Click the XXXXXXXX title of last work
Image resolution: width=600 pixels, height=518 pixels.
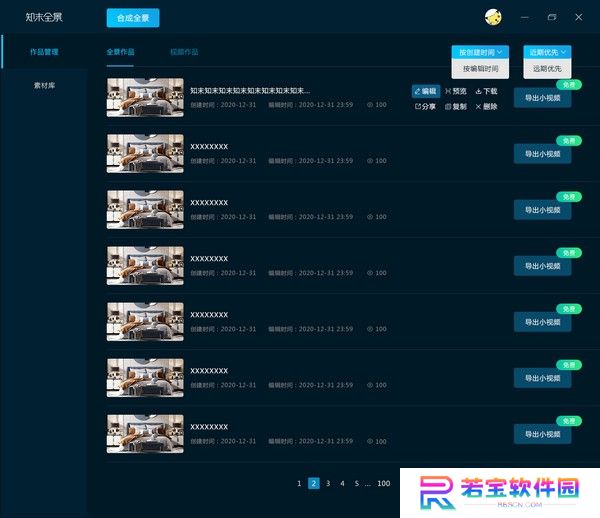(209, 427)
